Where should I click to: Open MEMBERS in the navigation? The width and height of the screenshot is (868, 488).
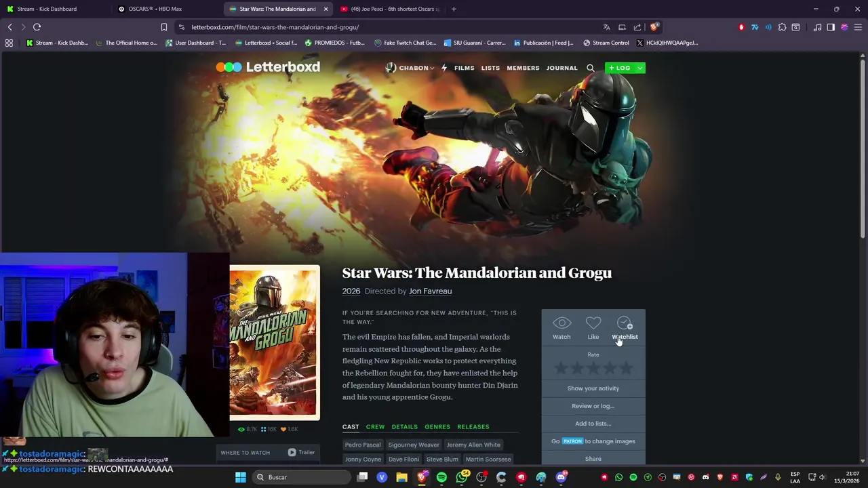pos(523,68)
